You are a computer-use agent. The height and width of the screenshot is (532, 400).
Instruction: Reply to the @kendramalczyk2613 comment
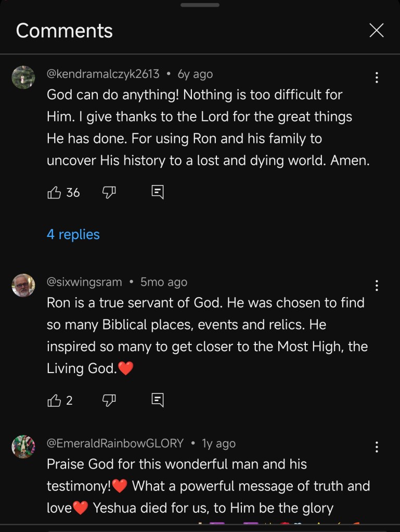point(158,193)
